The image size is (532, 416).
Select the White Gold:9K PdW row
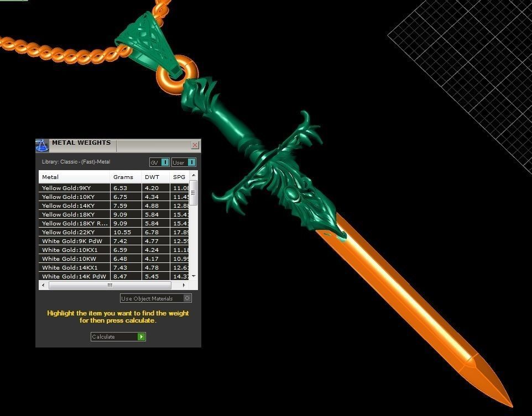[114, 241]
